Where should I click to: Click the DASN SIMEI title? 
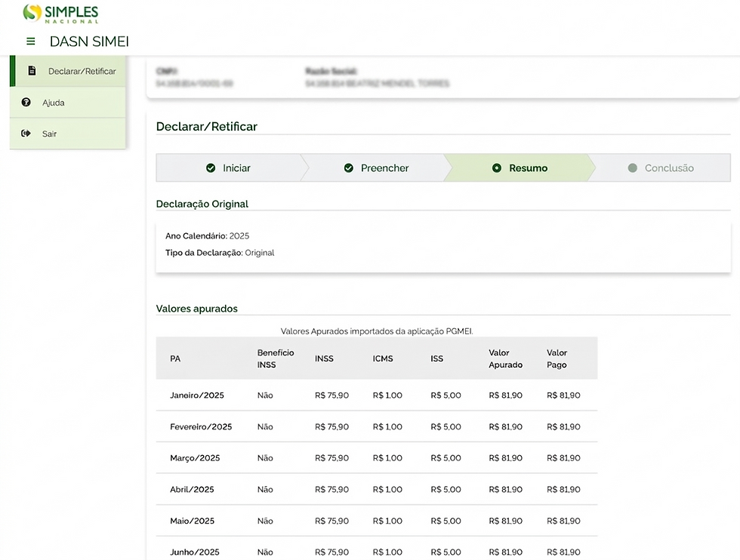tap(89, 42)
